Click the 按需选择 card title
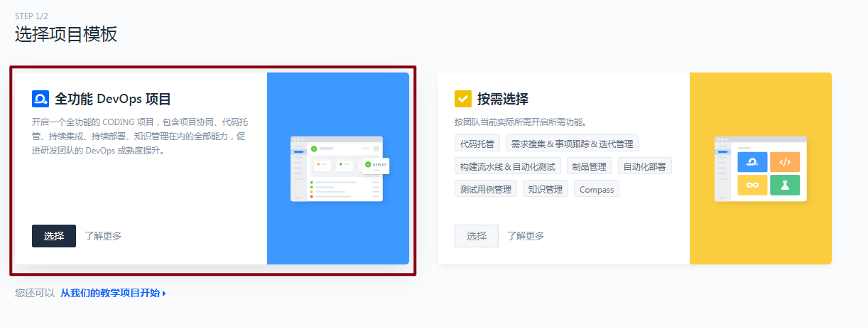Viewport: 868px width, 327px height. pyautogui.click(x=503, y=99)
